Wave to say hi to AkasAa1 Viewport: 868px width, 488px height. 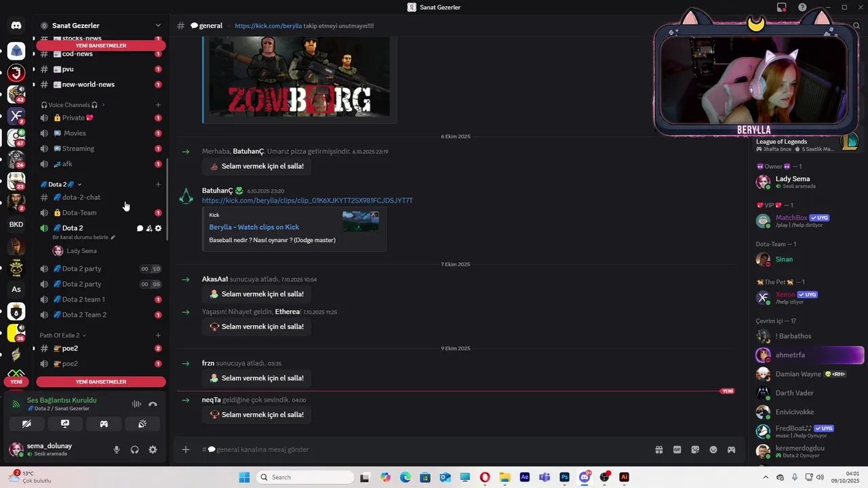256,294
